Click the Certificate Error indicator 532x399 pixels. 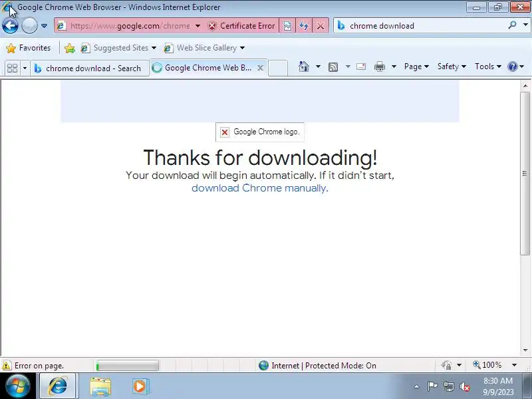(241, 26)
